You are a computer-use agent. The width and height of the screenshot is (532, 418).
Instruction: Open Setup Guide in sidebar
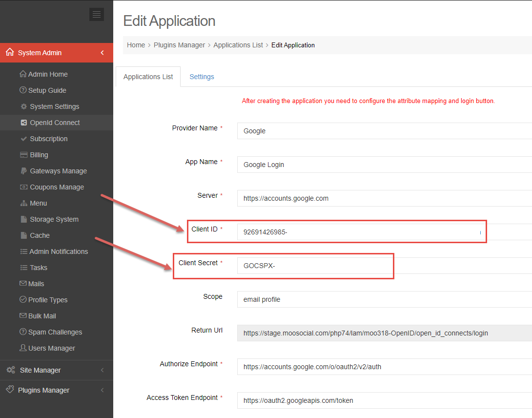pos(47,90)
